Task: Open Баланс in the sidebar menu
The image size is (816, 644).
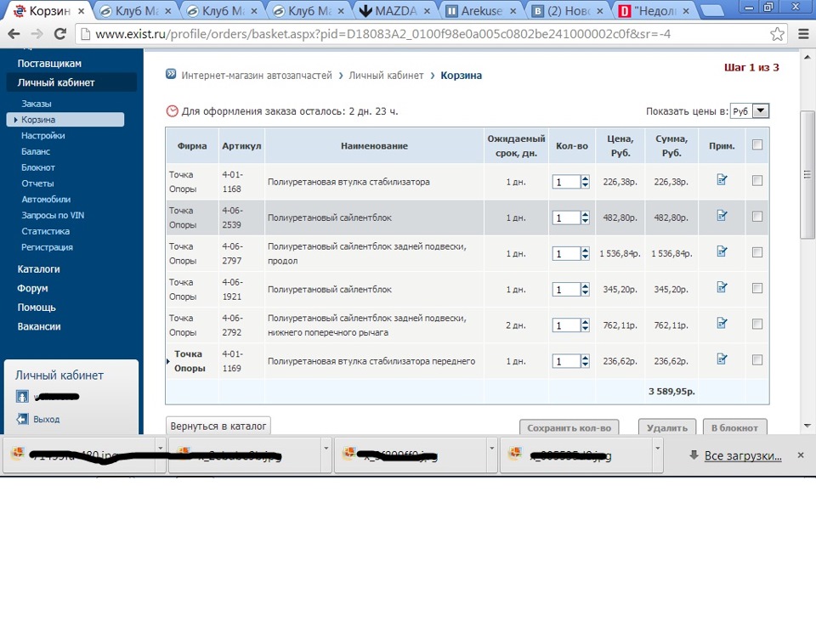Action: point(36,151)
